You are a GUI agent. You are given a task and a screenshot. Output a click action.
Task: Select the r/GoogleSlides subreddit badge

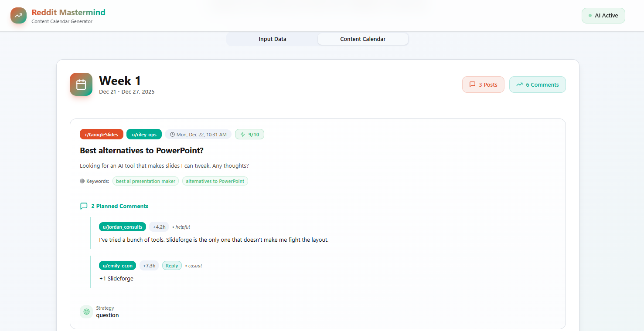(x=102, y=134)
